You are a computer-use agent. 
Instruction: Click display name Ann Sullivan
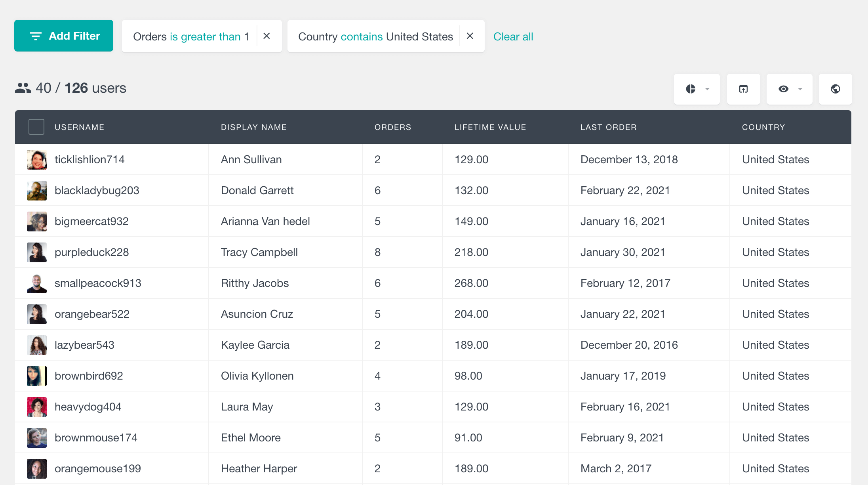click(251, 159)
